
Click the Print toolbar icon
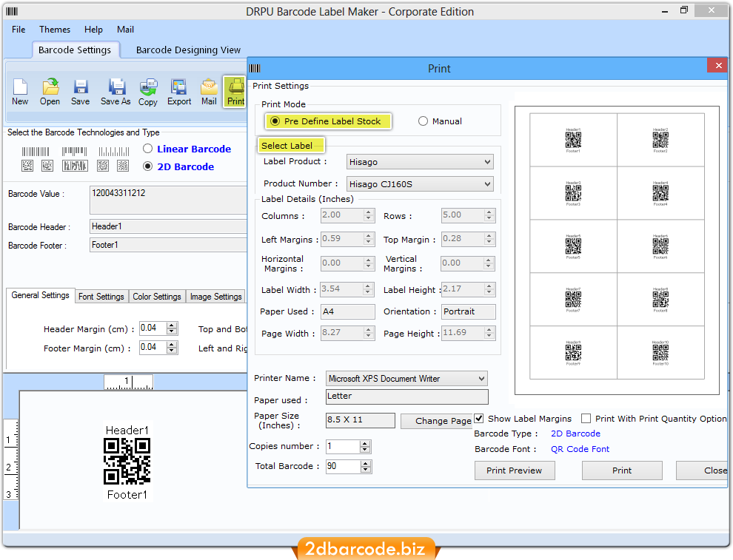[235, 92]
